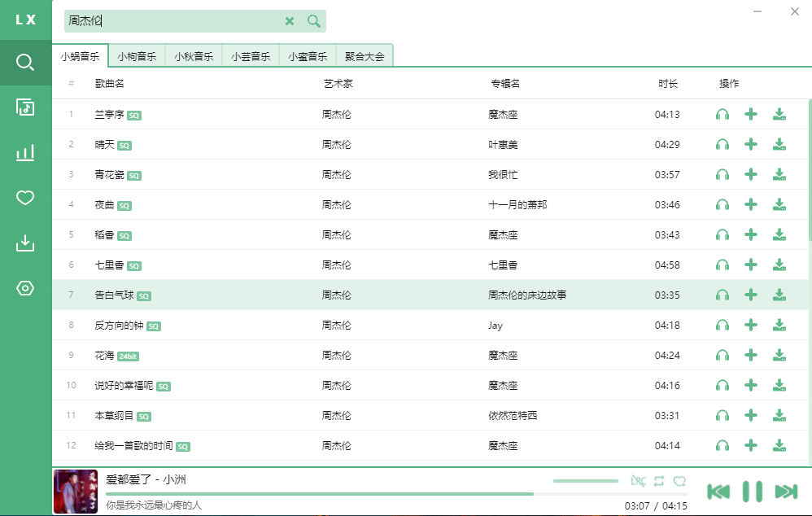Open the search panel from the sidebar
This screenshot has height=516, width=812.
coord(24,62)
